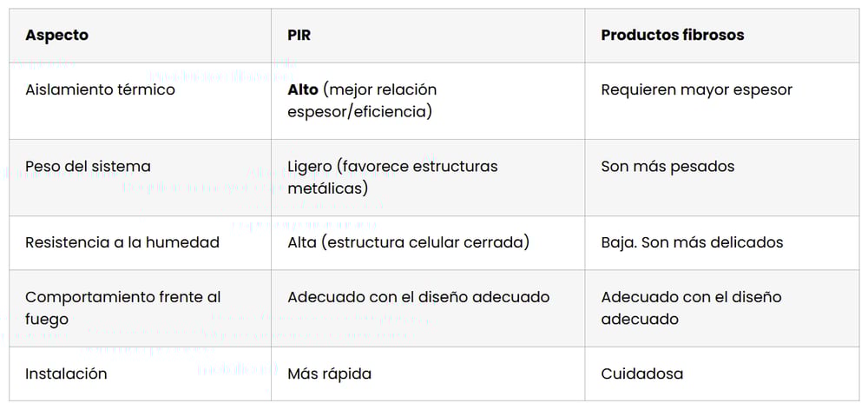Screen dimensions: 868x410
Task: Click 'Baja. Son más delicados' cell
Action: [692, 242]
